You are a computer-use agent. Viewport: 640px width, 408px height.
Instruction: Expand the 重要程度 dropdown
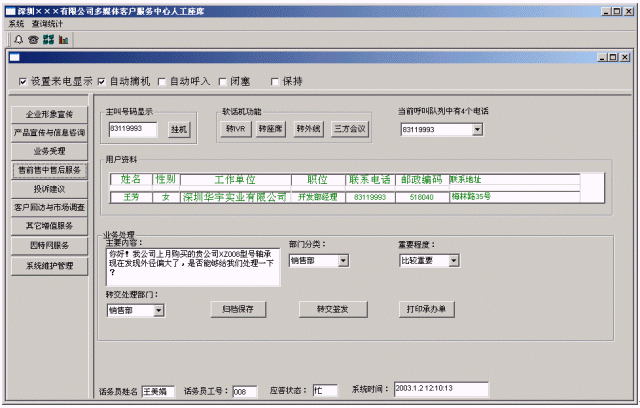tap(454, 260)
